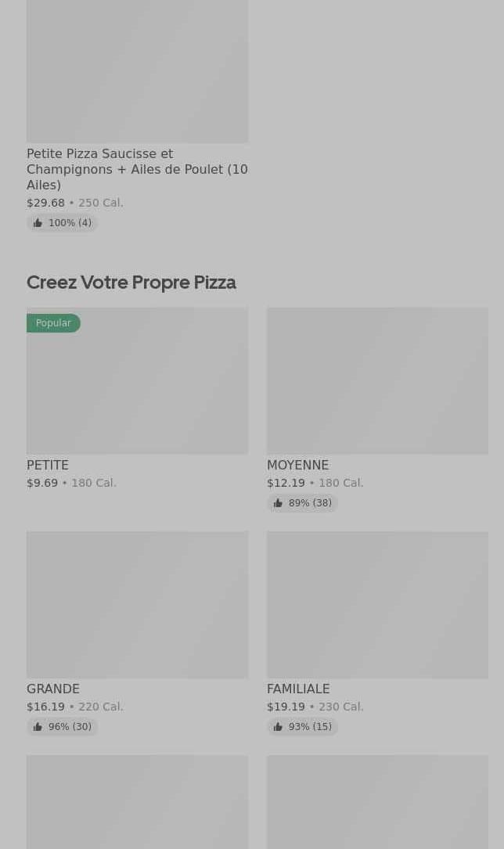This screenshot has width=504, height=849.
Task: Open the MOYENNE pizza image
Action: [x=377, y=380]
